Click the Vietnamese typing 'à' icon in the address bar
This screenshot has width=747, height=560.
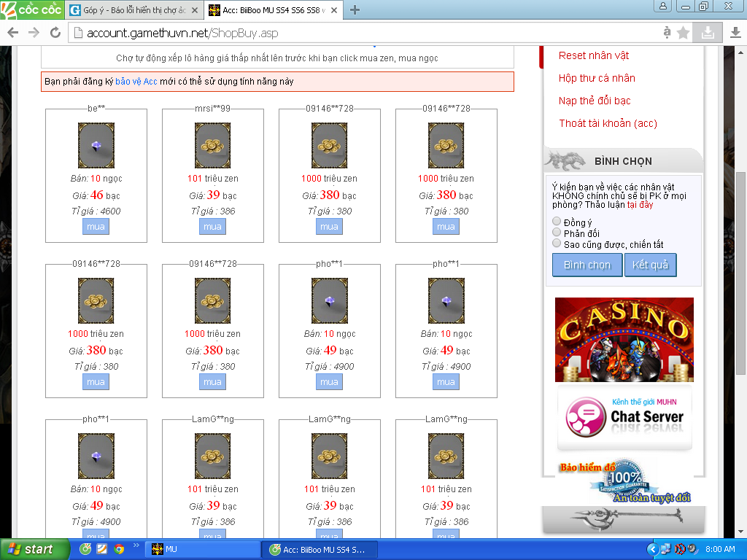[667, 32]
